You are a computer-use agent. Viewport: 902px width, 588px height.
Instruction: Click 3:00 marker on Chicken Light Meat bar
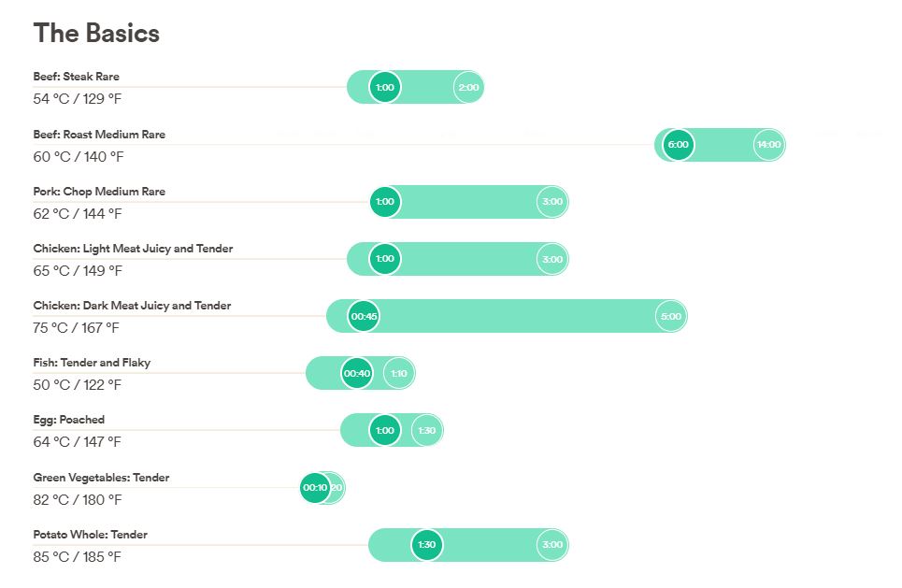click(552, 259)
